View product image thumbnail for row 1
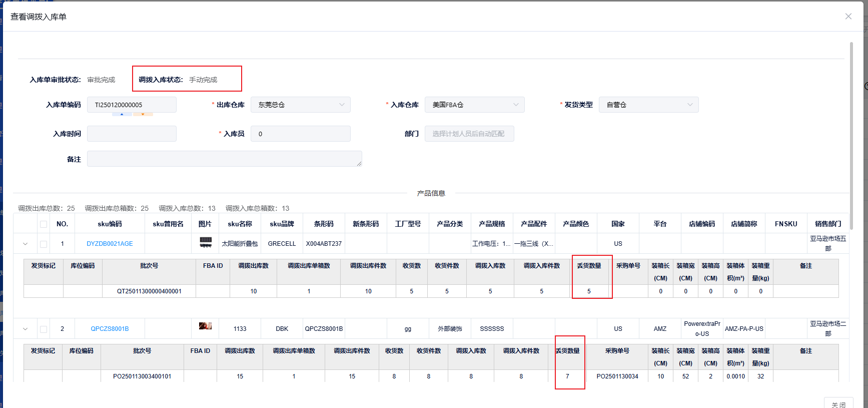 click(206, 242)
